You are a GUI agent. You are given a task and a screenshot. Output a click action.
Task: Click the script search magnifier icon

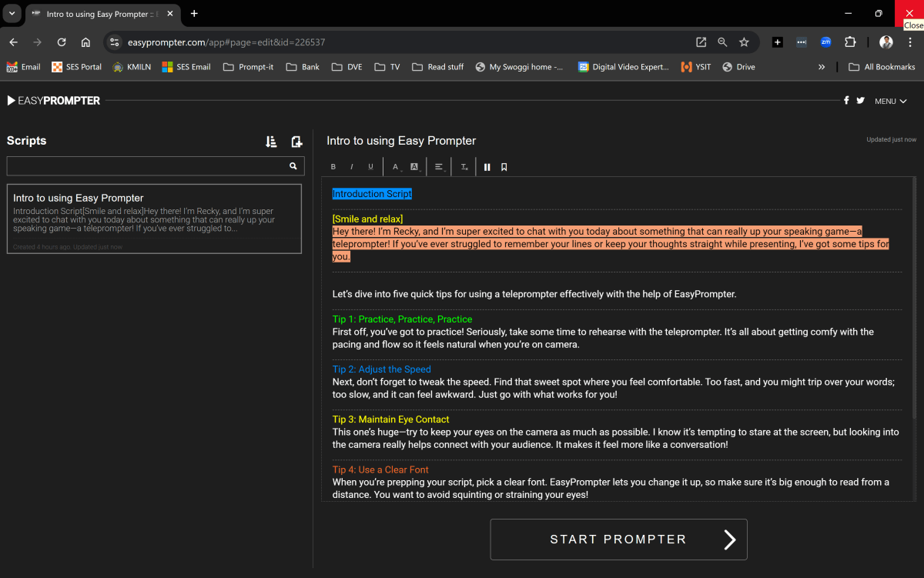point(293,165)
